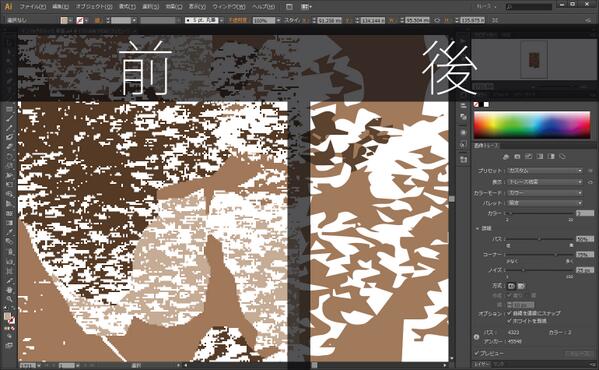
Task: Open the カラーモード dropdown
Action: tap(545, 193)
